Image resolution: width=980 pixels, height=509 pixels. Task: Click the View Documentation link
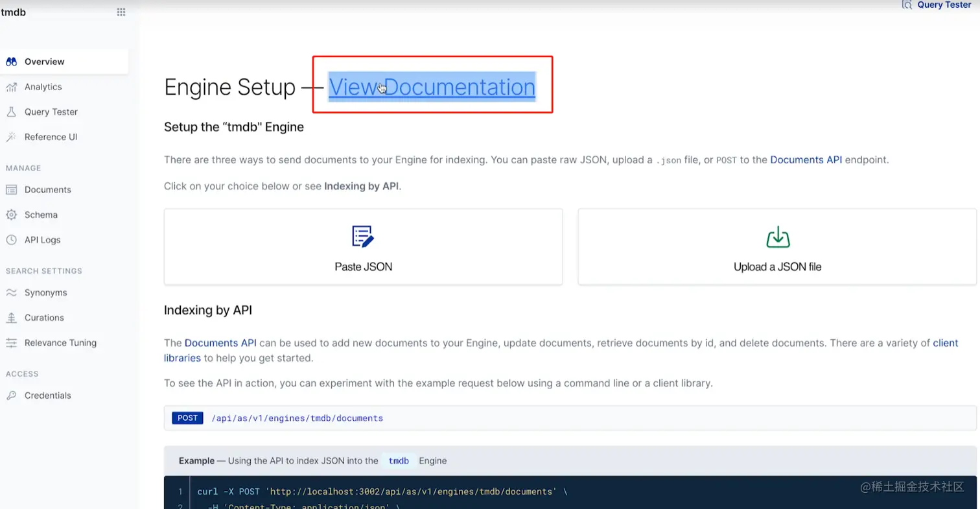coord(432,87)
